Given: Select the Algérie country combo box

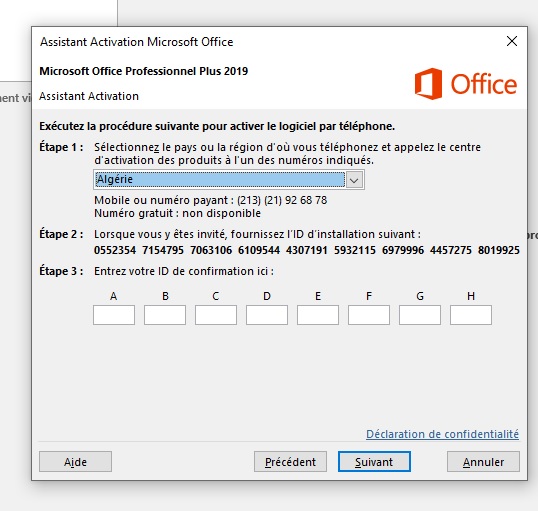Looking at the screenshot, I should (x=229, y=179).
